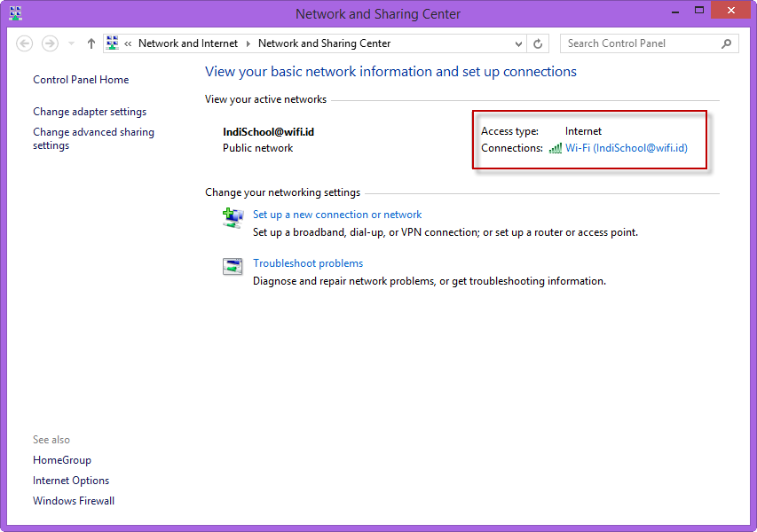This screenshot has width=757, height=532.
Task: Open Change advanced sharing settings
Action: coord(93,138)
